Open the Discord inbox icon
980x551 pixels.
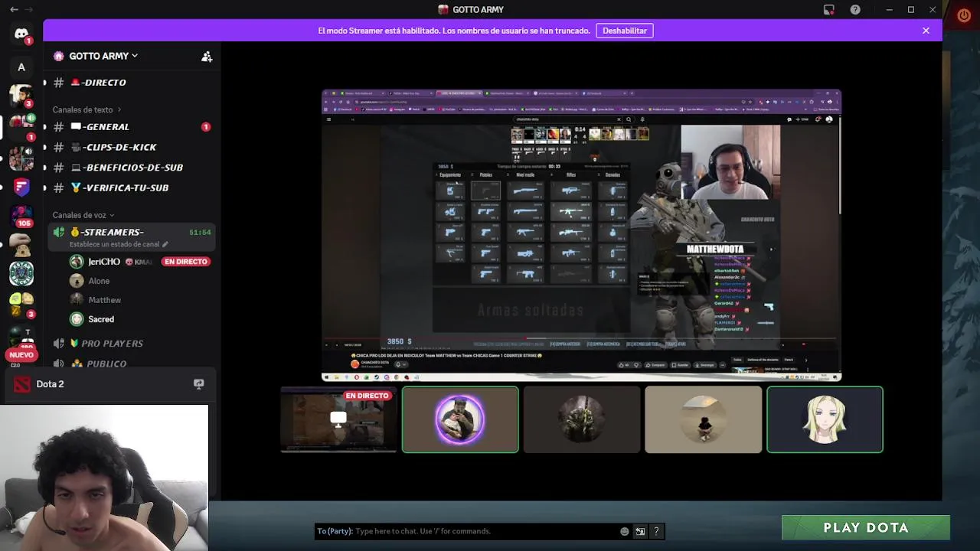[x=829, y=10]
